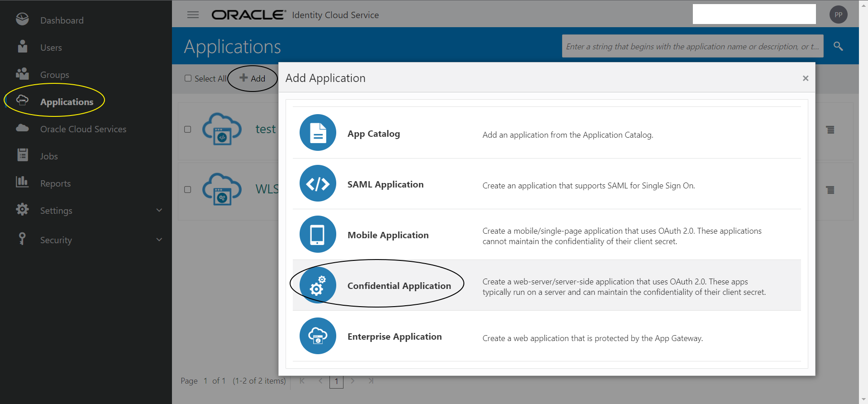Open the PP user avatar menu
868x404 pixels.
click(838, 14)
